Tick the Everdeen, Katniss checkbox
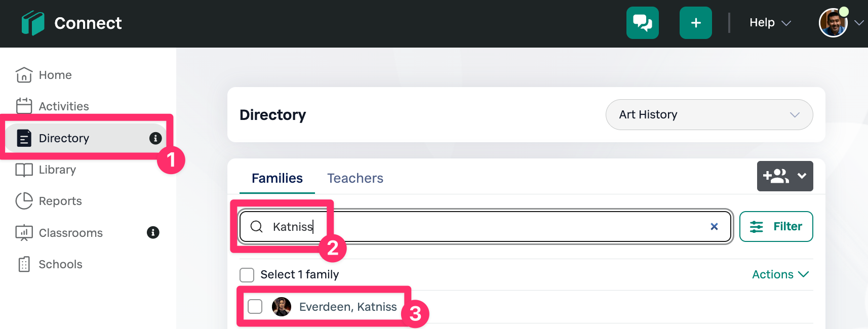 pos(255,307)
